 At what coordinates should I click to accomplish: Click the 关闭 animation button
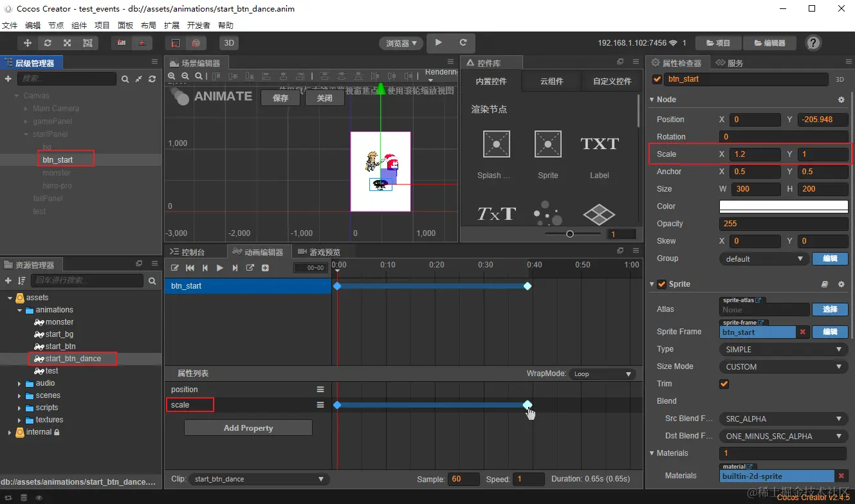pos(324,98)
